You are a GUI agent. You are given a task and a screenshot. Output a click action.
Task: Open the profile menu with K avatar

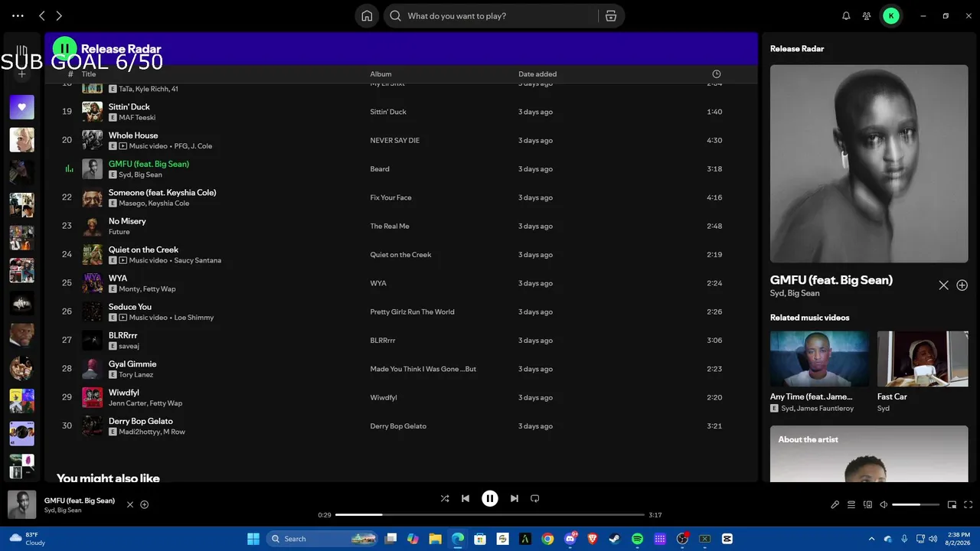(x=891, y=15)
